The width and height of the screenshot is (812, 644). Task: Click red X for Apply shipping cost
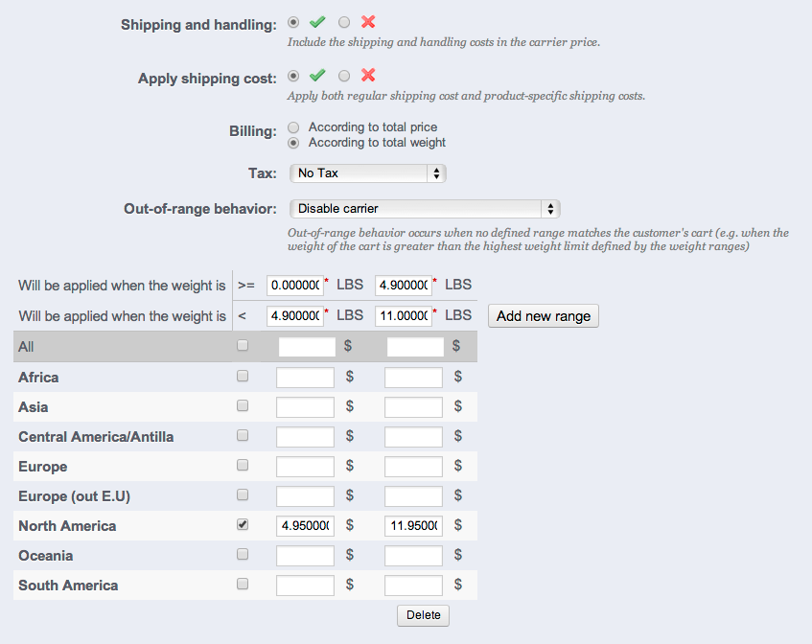pos(368,76)
